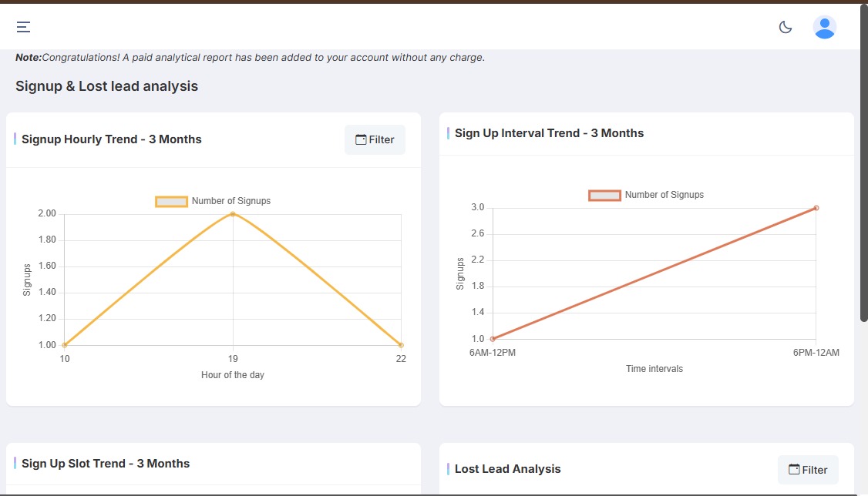The image size is (868, 496).
Task: Click hourly chart data point at hour 22
Action: (x=401, y=345)
